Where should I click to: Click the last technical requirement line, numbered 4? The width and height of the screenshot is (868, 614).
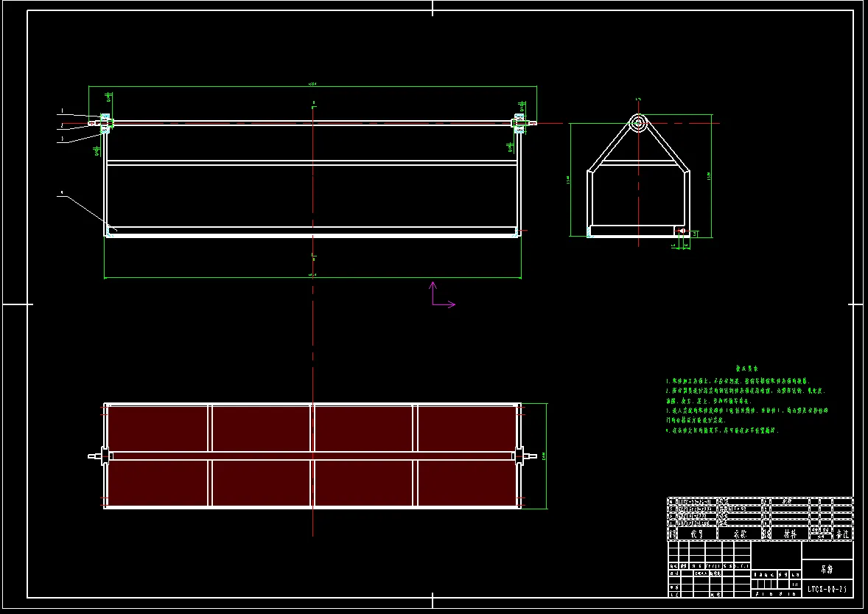pyautogui.click(x=722, y=430)
